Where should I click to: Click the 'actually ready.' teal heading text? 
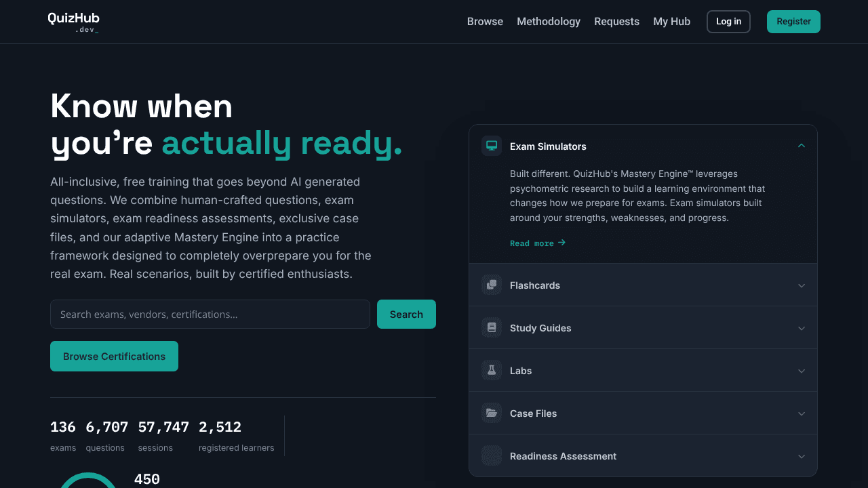tap(282, 144)
